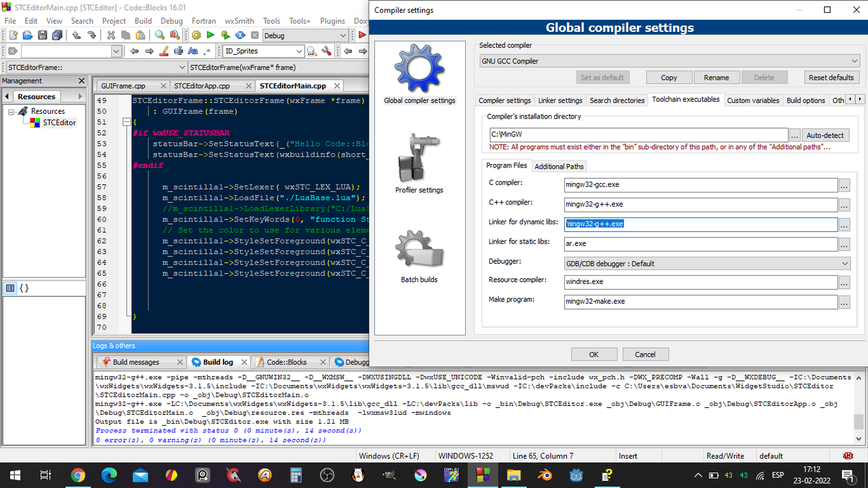Viewport: 868px width, 488px height.
Task: Open the Debug build target dropdown
Action: coord(305,35)
